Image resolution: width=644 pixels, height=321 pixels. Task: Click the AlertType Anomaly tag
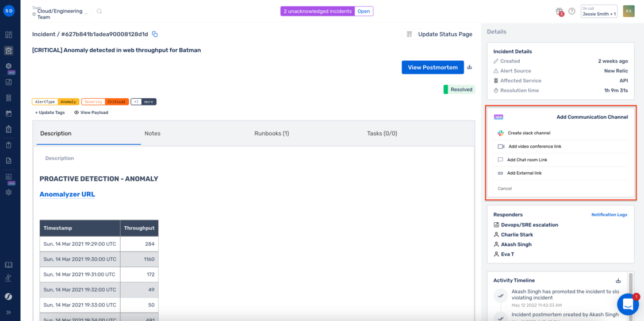coord(55,102)
